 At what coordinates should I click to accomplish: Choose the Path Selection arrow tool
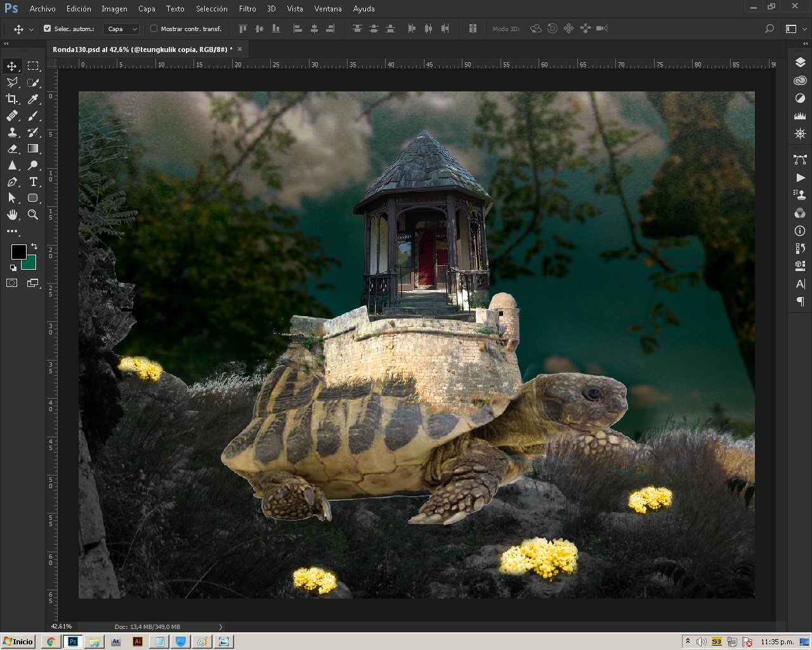pos(12,198)
